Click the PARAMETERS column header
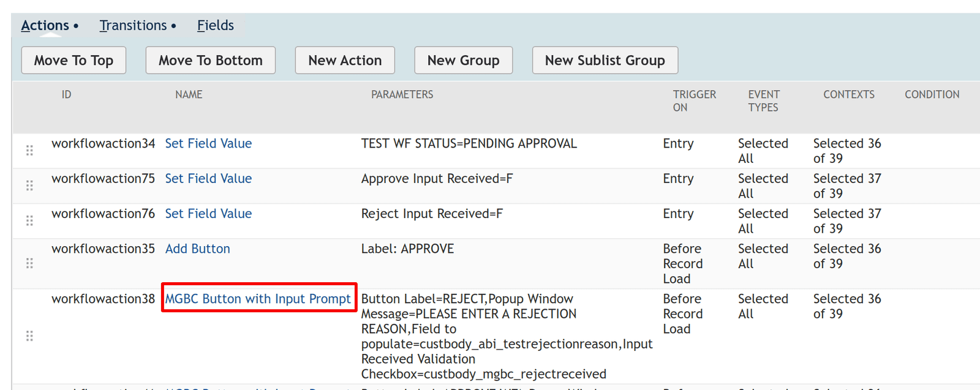This screenshot has height=390, width=980. tap(402, 95)
